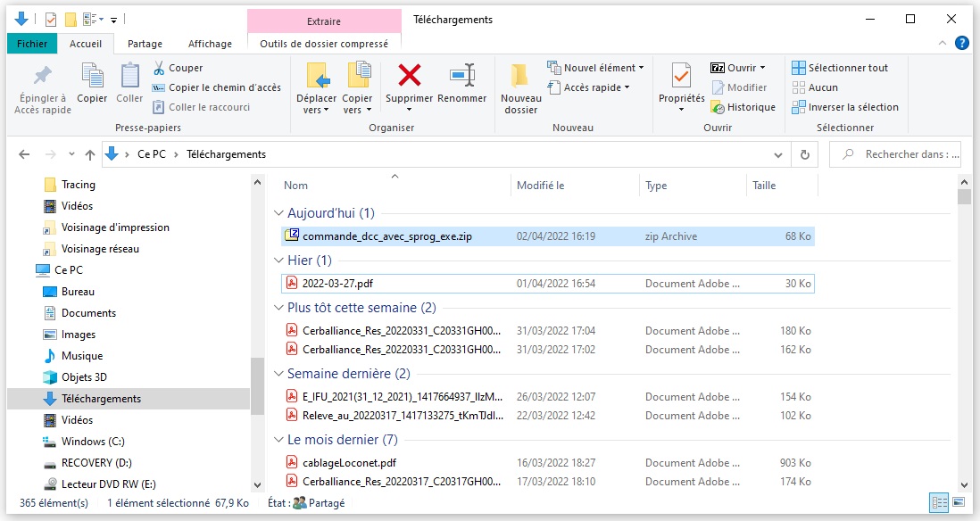Collapse Le mois dernier group

point(278,440)
